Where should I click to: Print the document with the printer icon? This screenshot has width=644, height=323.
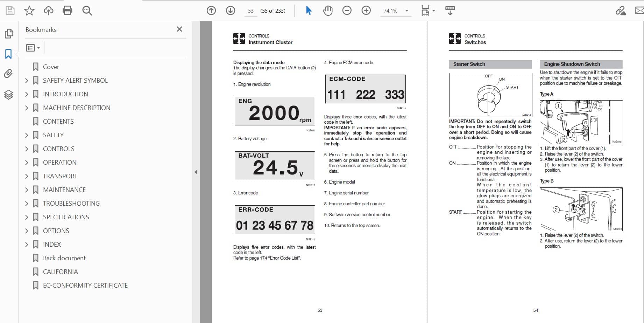tap(68, 11)
